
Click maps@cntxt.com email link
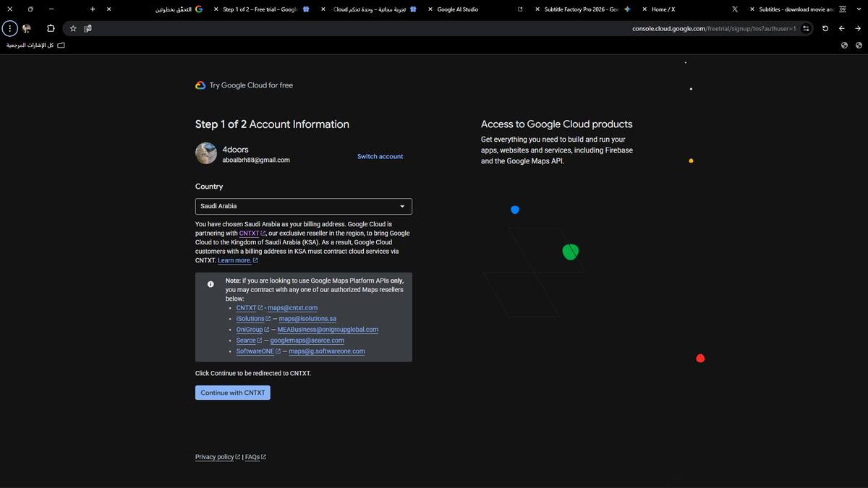point(292,308)
